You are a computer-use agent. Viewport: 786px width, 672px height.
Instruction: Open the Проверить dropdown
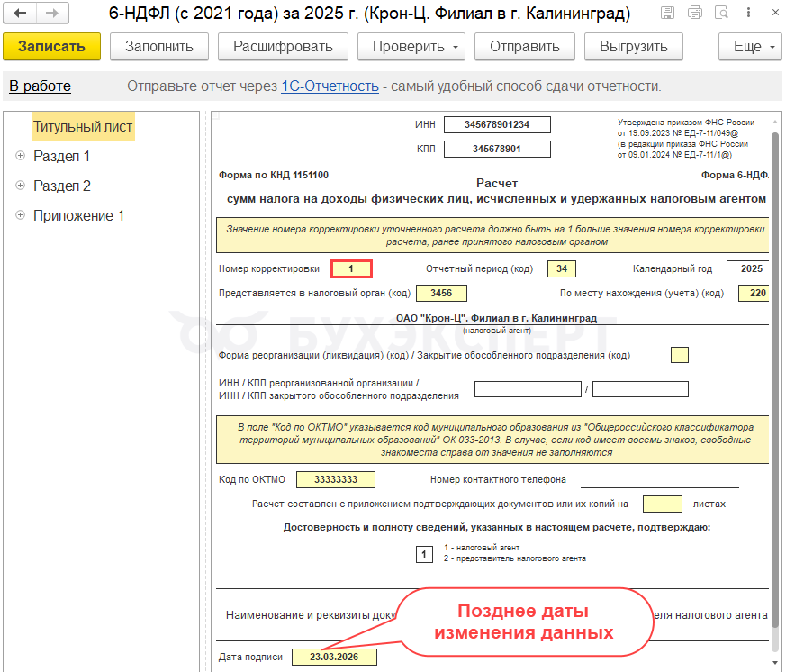(x=411, y=47)
